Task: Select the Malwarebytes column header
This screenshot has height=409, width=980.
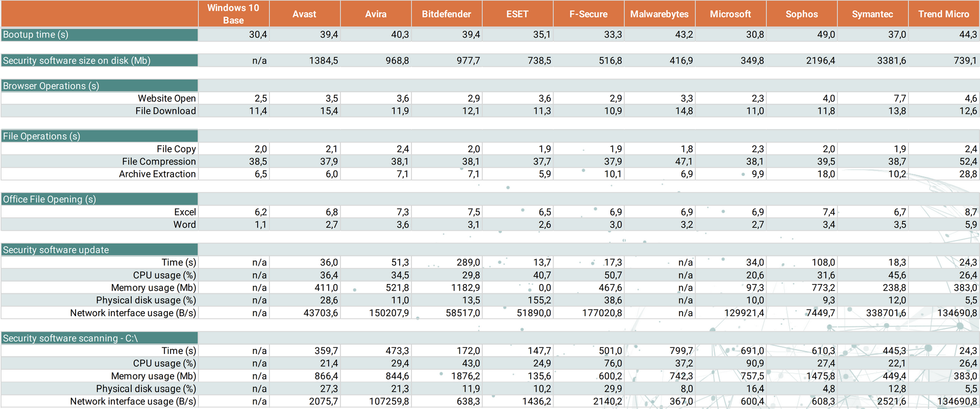Action: click(x=659, y=14)
